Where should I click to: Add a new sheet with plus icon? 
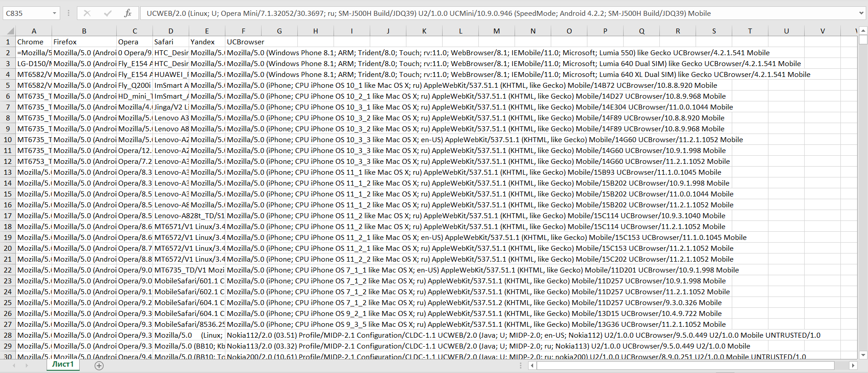click(99, 365)
